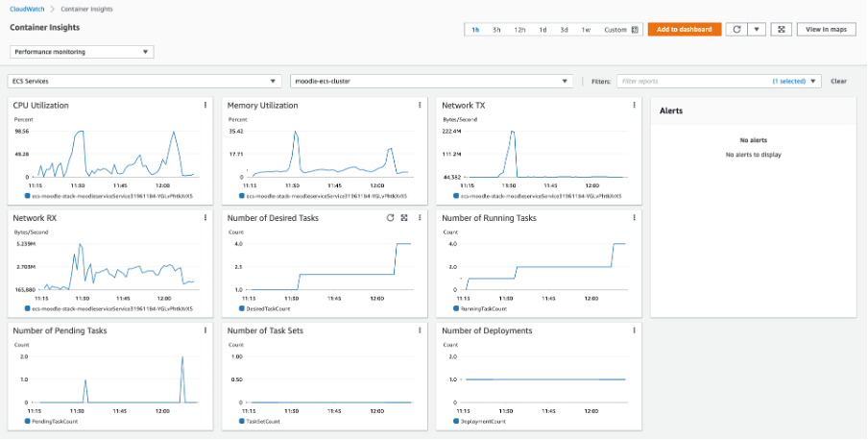Screen dimensions: 868x440
Task: Select the 1w time range
Action: tap(586, 30)
